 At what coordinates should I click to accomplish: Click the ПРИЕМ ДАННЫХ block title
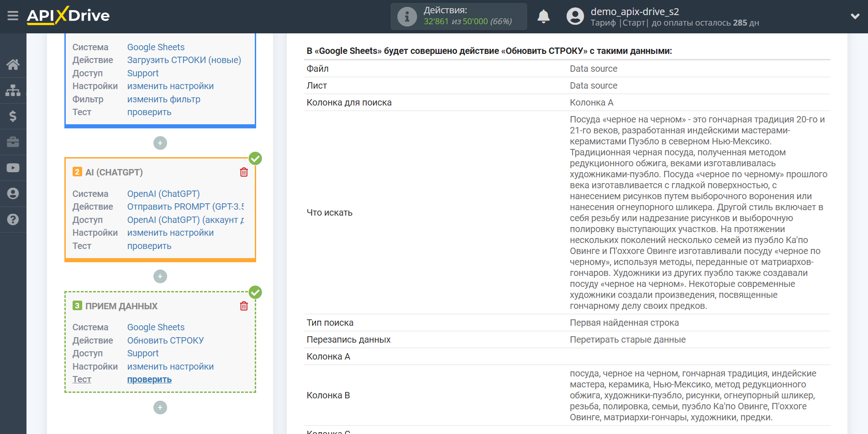[121, 306]
